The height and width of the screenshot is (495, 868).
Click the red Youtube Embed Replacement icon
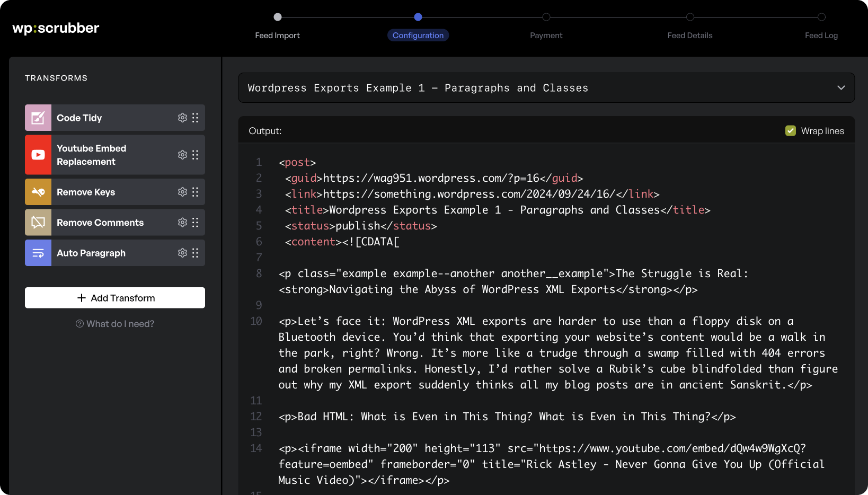(38, 155)
